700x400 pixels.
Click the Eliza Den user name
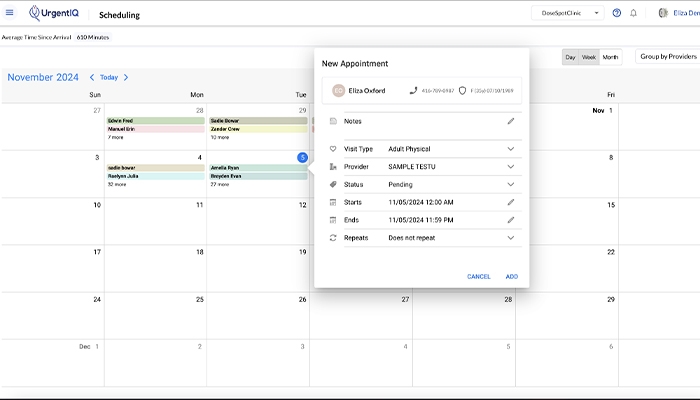tap(686, 13)
